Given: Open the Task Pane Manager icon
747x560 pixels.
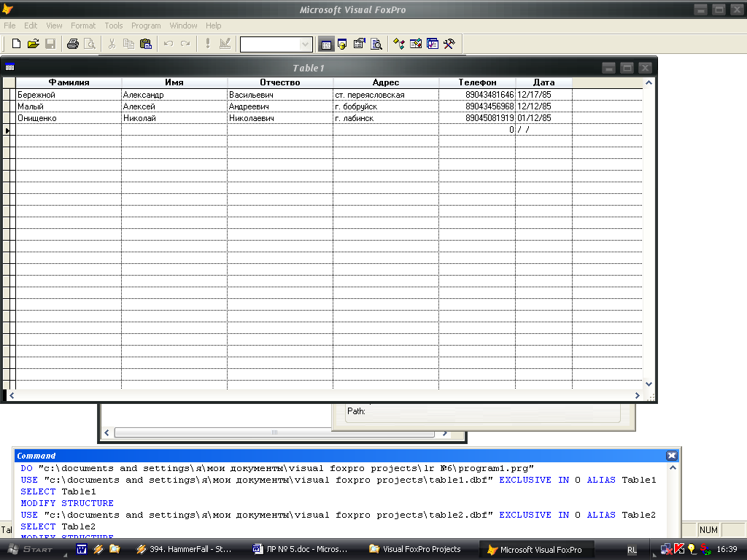Looking at the screenshot, I should tap(433, 44).
